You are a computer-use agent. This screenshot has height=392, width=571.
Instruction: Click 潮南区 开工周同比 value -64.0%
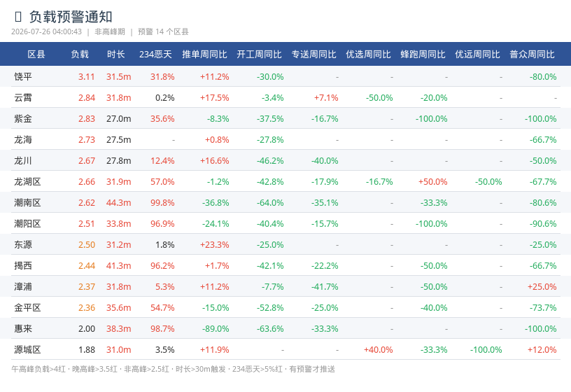pyautogui.click(x=270, y=203)
